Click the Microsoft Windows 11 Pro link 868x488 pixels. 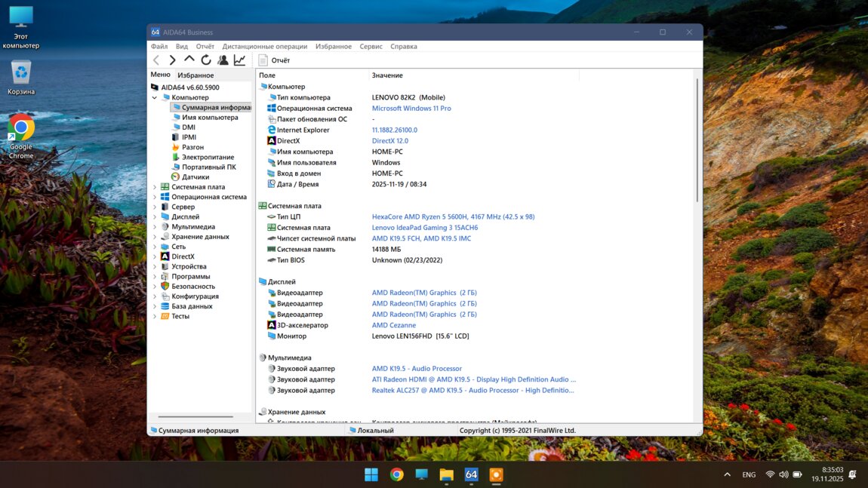click(411, 109)
